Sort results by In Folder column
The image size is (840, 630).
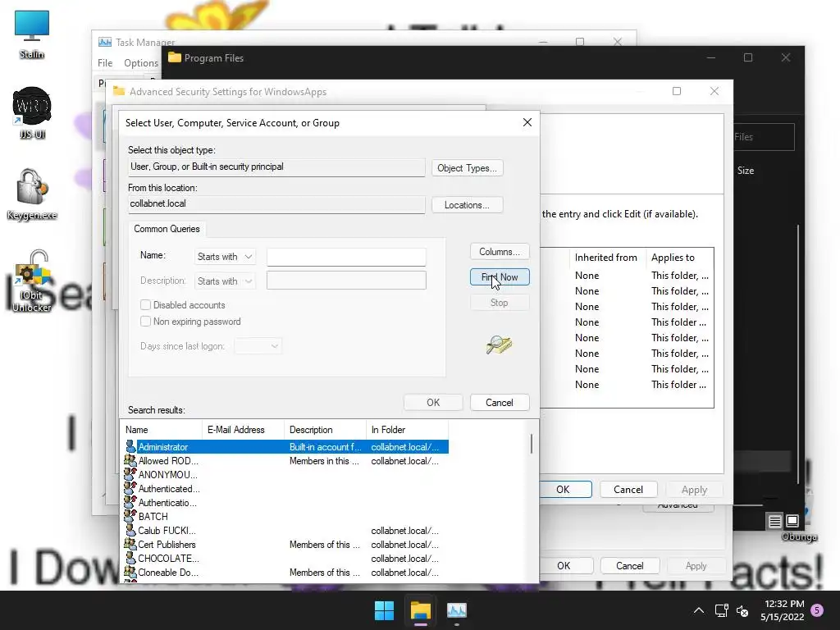(407, 430)
